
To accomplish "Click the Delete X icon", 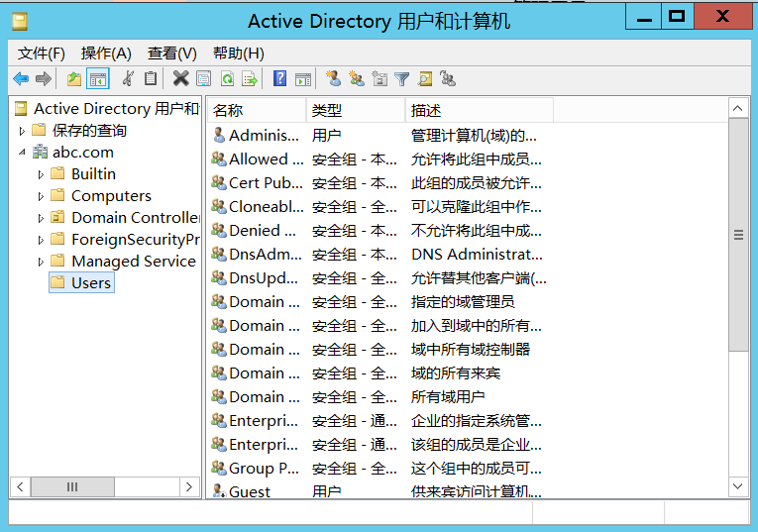I will tap(180, 79).
